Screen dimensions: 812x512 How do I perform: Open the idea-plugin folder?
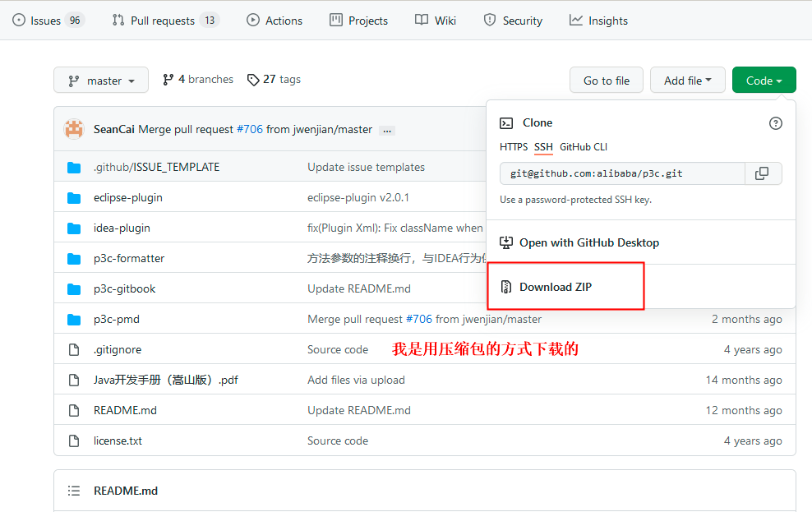(x=122, y=228)
